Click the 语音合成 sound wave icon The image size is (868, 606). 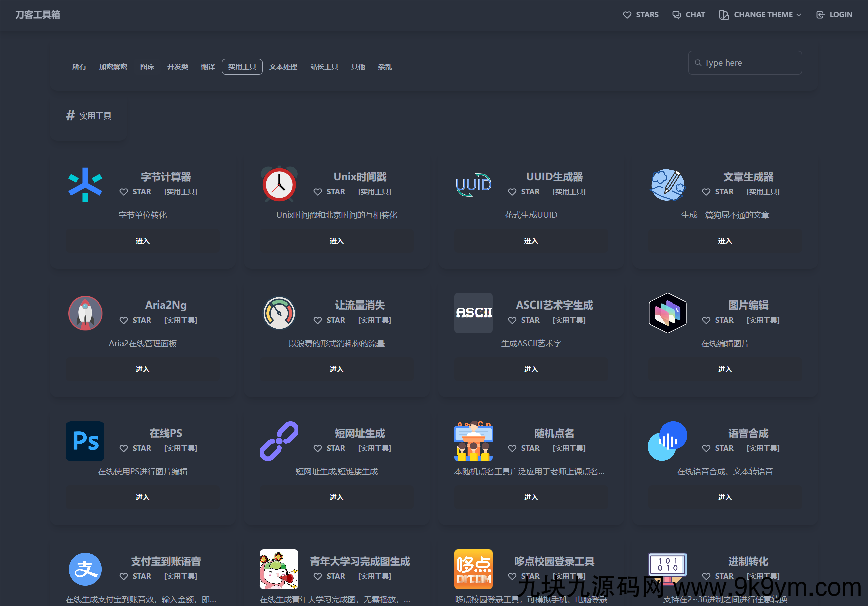point(667,441)
